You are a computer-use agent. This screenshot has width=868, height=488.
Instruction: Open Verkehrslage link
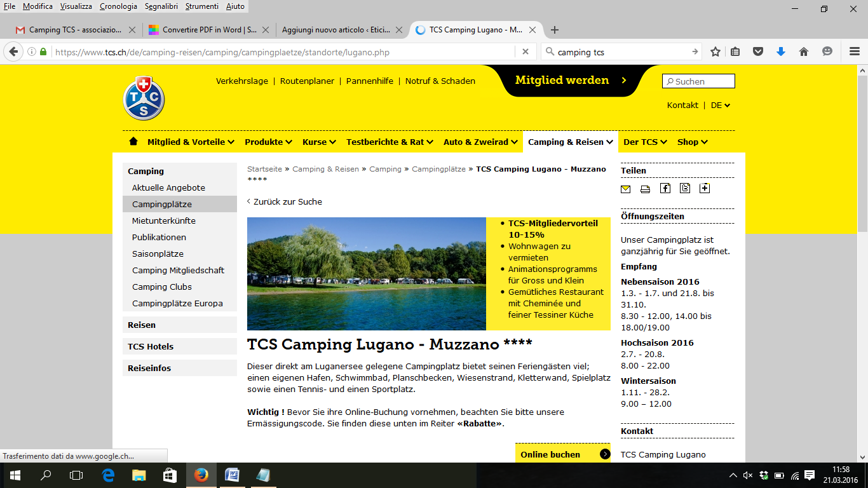coord(242,81)
